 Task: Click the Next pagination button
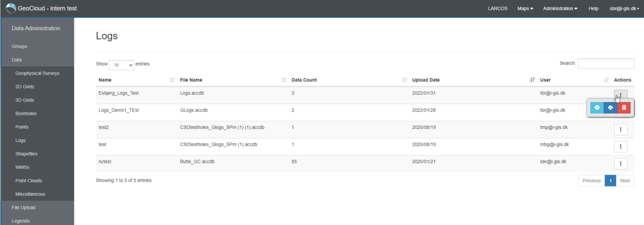[625, 181]
